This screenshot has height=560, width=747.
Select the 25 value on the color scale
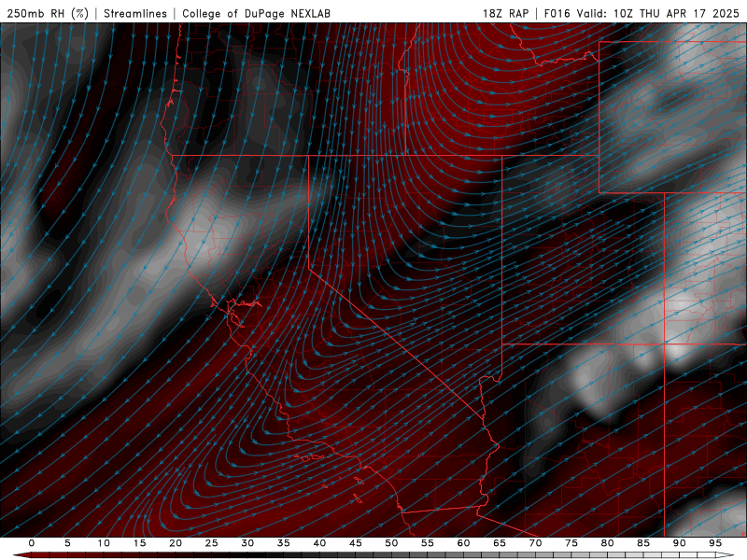pyautogui.click(x=212, y=543)
